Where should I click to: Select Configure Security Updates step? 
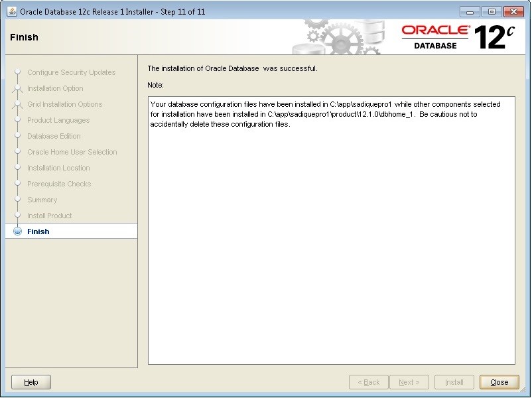click(71, 72)
